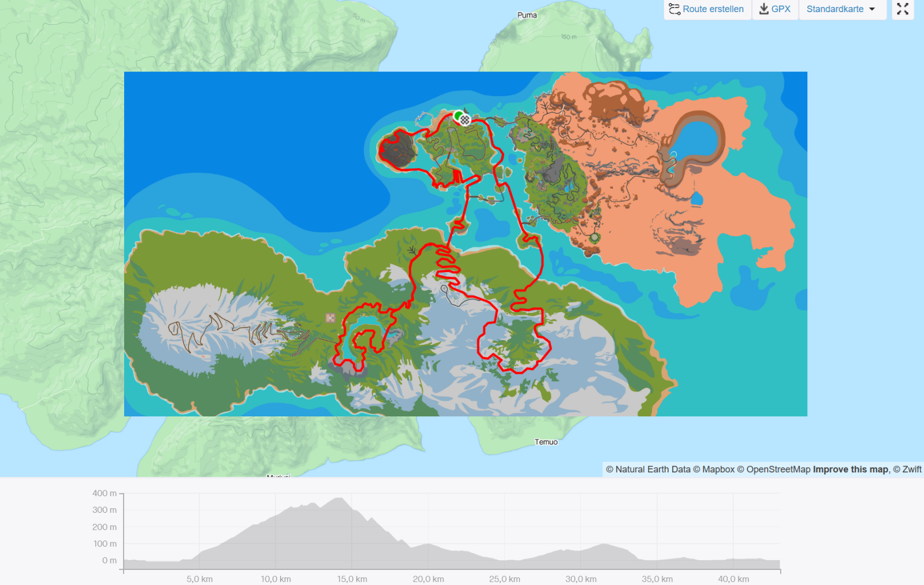Open the Standardkarte map style dropdown
The image size is (924, 585).
842,9
